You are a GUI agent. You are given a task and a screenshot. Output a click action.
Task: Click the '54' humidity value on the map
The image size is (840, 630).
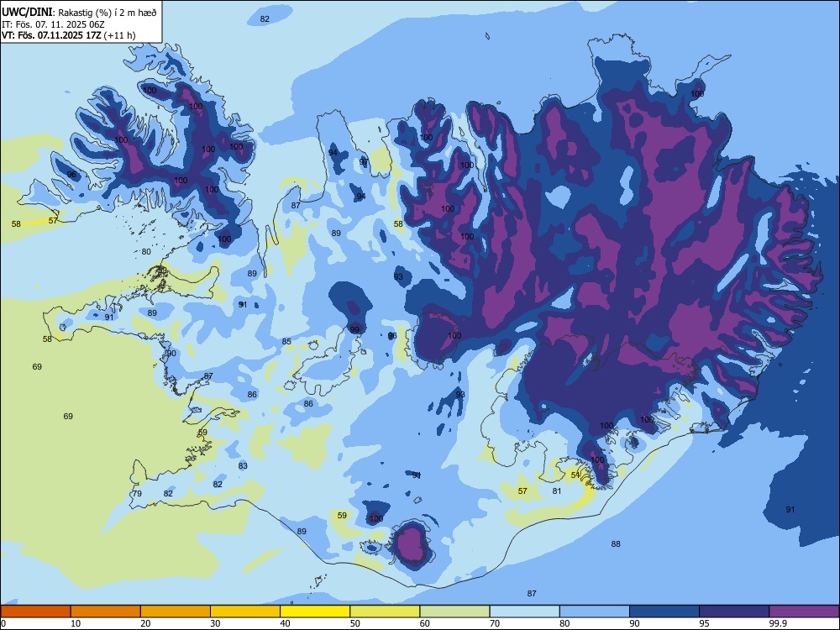pyautogui.click(x=575, y=475)
